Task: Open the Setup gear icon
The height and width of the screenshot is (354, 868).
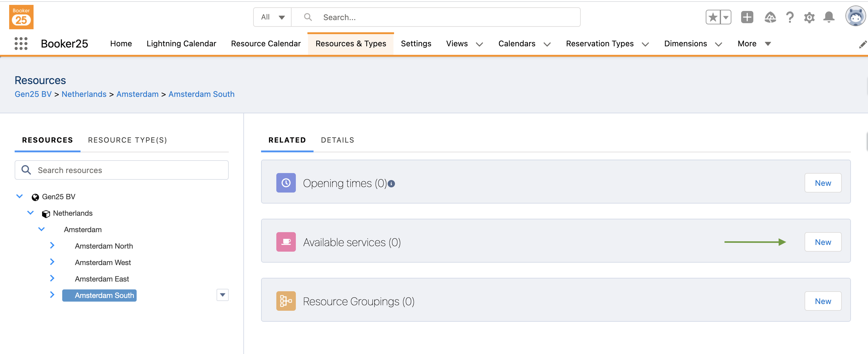Action: (x=809, y=17)
